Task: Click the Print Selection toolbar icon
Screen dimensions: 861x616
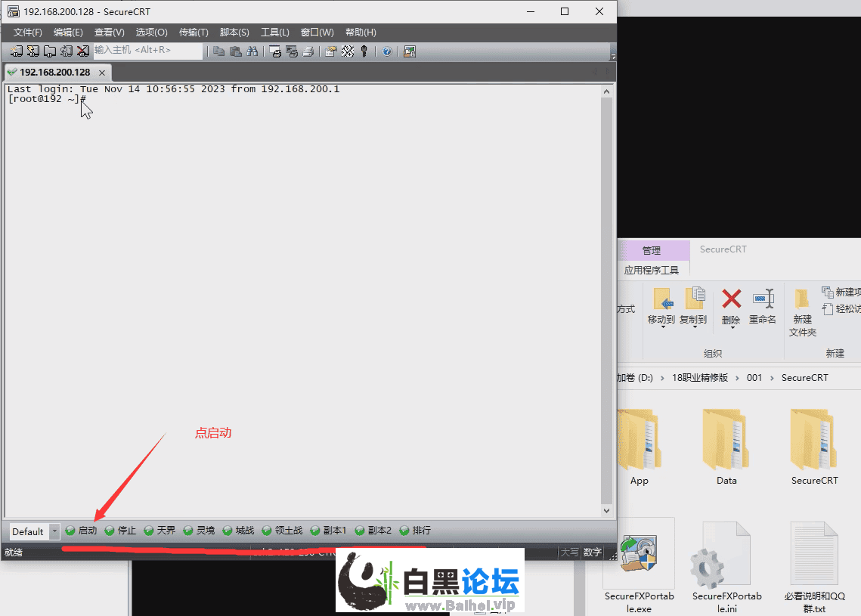Action: point(292,51)
